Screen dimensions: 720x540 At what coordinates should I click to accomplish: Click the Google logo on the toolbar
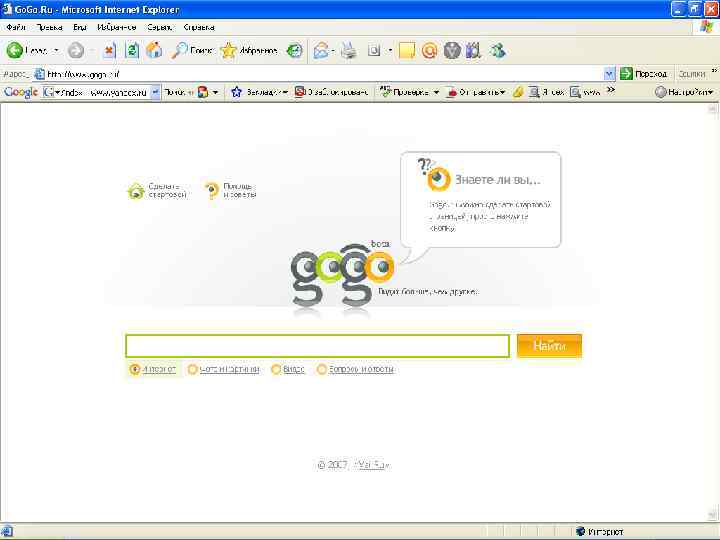[x=21, y=92]
